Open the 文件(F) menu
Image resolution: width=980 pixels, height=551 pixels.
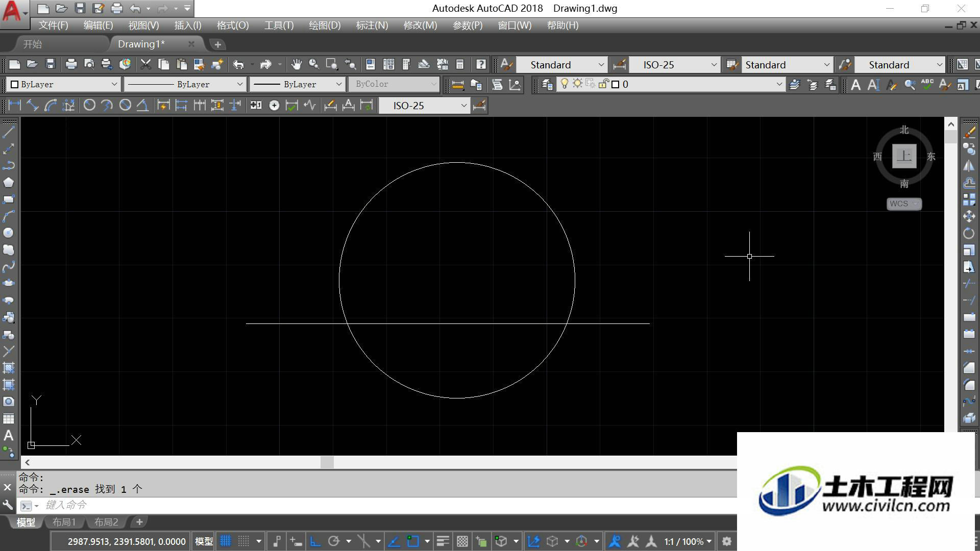tap(53, 26)
